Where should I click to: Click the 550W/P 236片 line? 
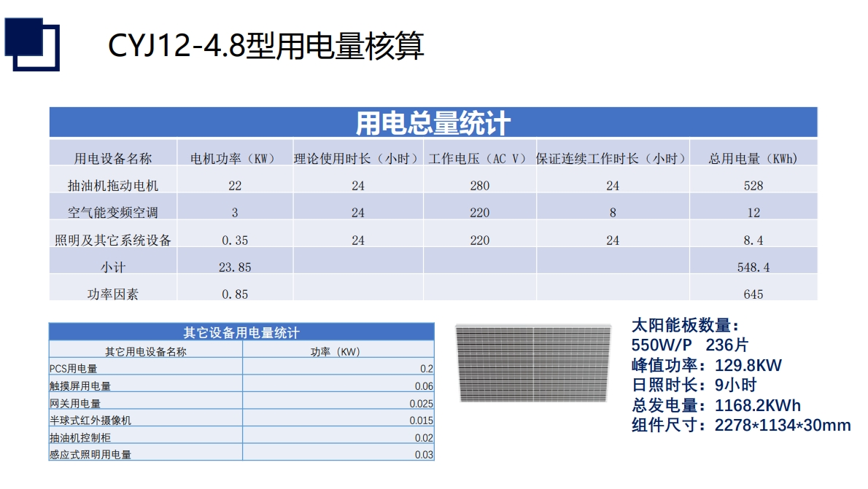coord(690,345)
